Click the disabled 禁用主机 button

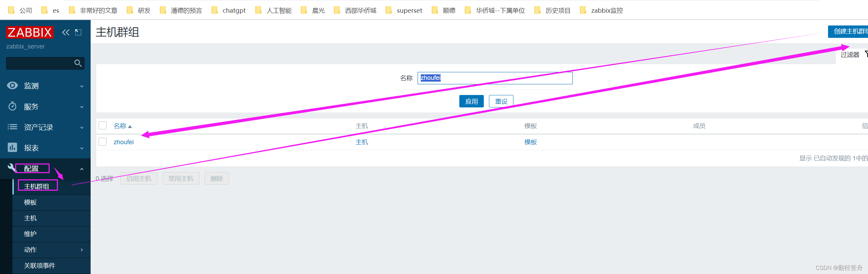click(181, 178)
